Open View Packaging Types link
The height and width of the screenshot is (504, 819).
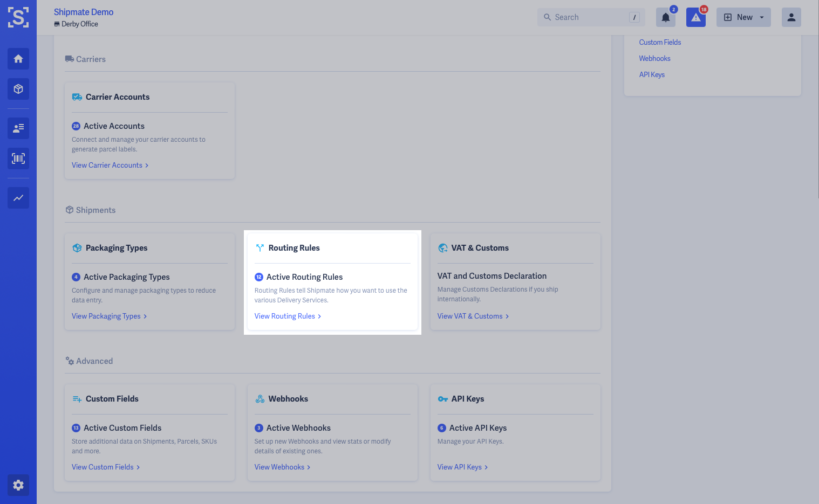(x=110, y=316)
